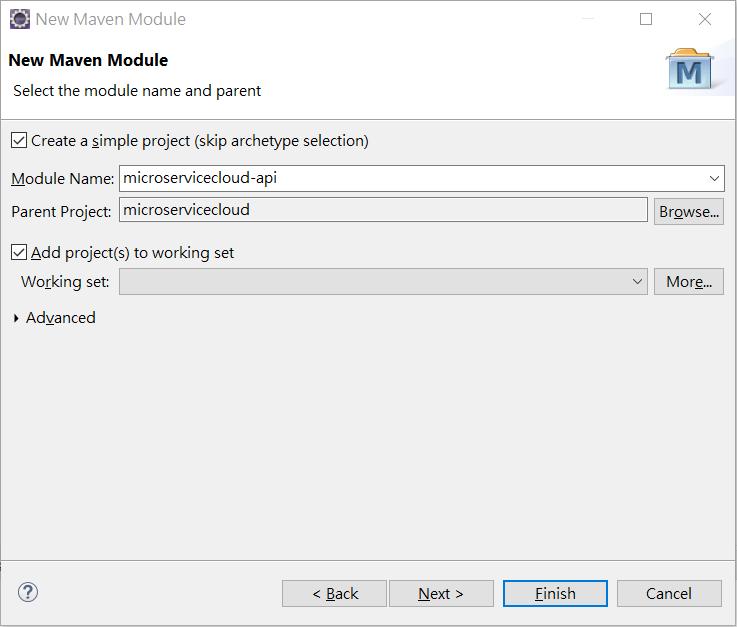
Task: Go to the Next wizard page
Action: 441,593
